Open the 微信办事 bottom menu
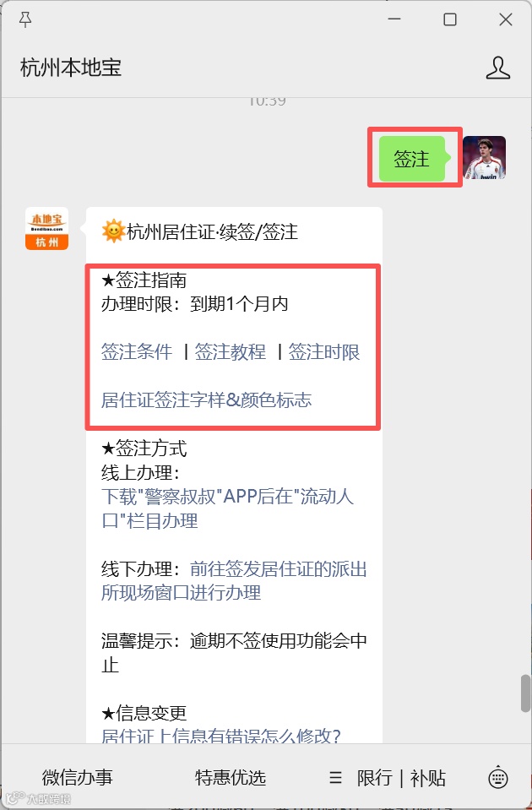This screenshot has height=810, width=532. pos(78,777)
